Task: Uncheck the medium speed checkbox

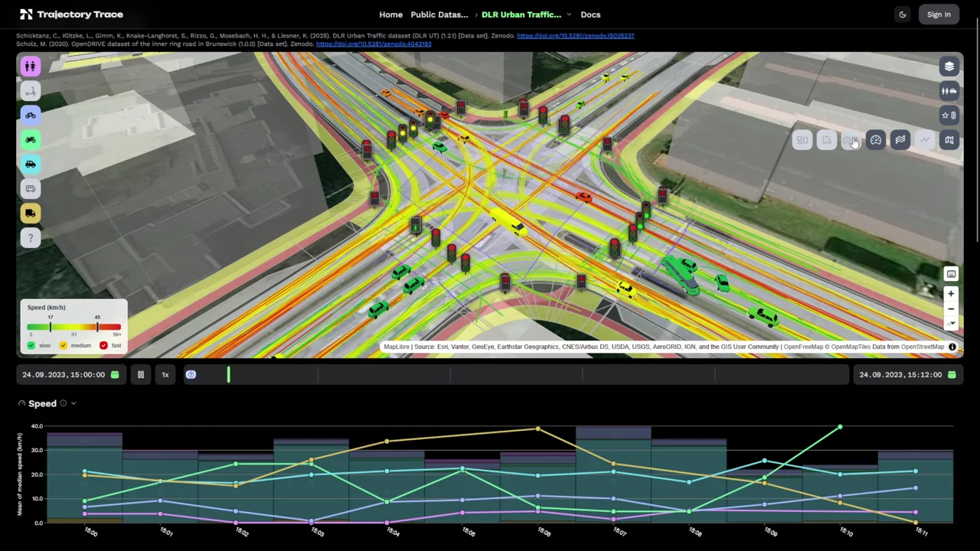Action: 64,345
